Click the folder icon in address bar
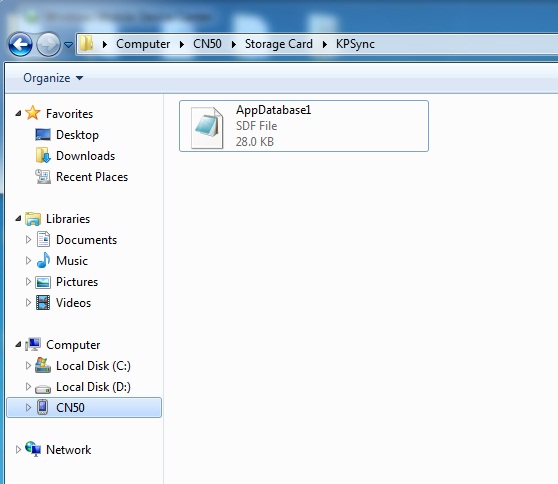558x484 pixels. (86, 44)
